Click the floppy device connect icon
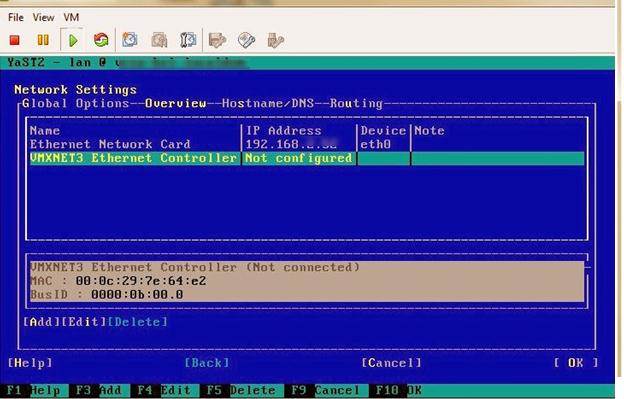 click(217, 40)
